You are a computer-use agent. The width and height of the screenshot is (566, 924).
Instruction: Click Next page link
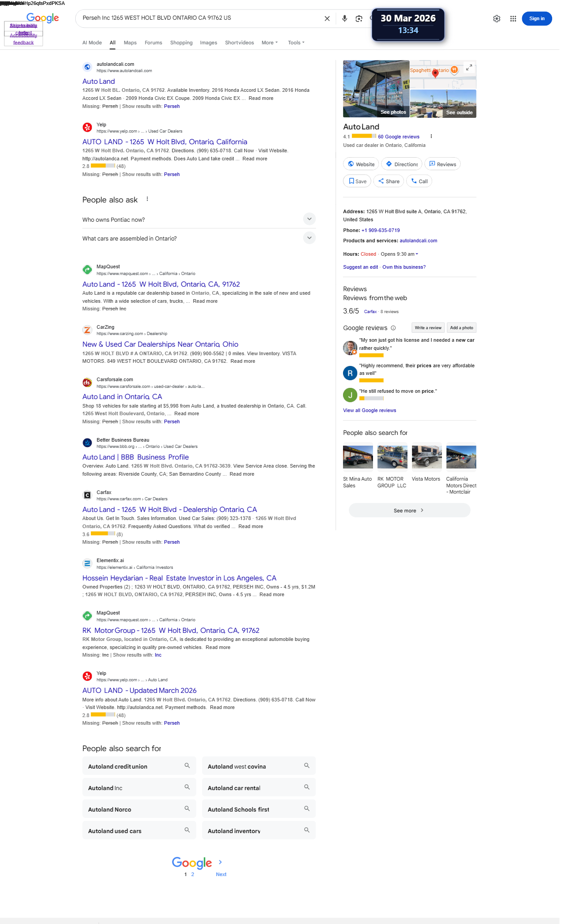coord(221,874)
